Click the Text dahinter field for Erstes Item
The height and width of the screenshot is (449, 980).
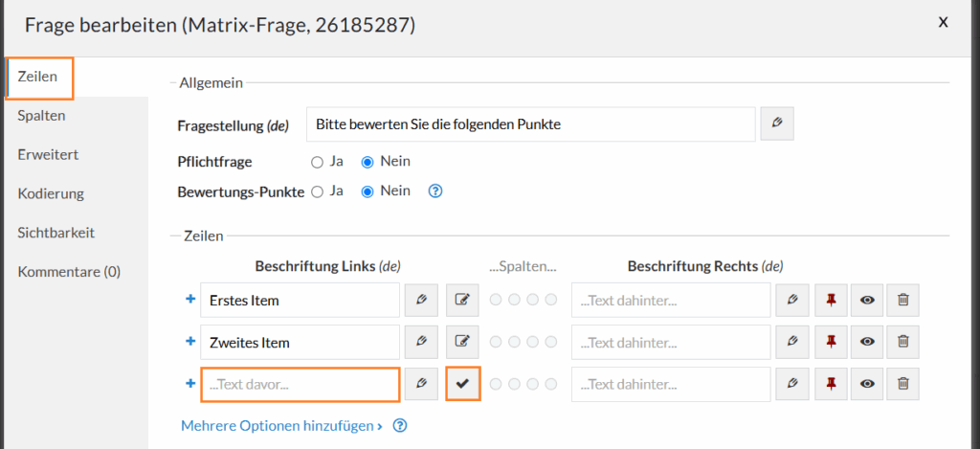point(670,300)
